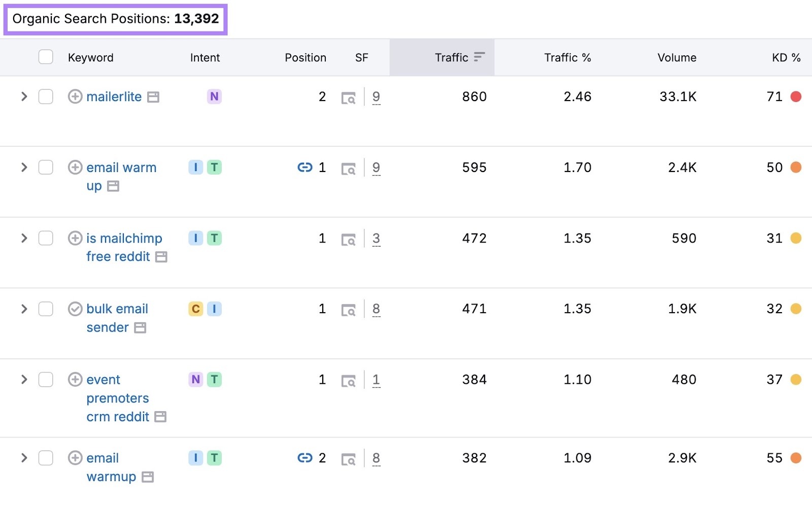Expand the "event premoters crm reddit" row
812x506 pixels.
point(23,380)
